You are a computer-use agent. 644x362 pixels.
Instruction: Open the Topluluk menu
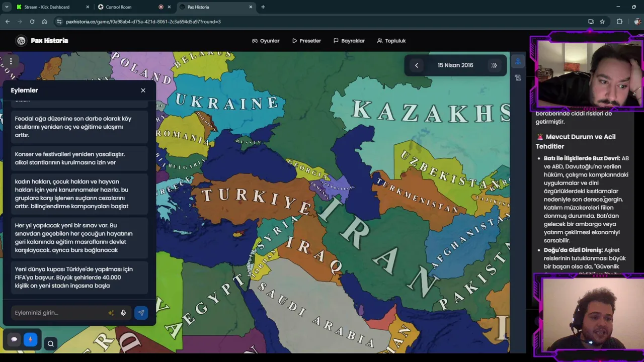pyautogui.click(x=391, y=41)
